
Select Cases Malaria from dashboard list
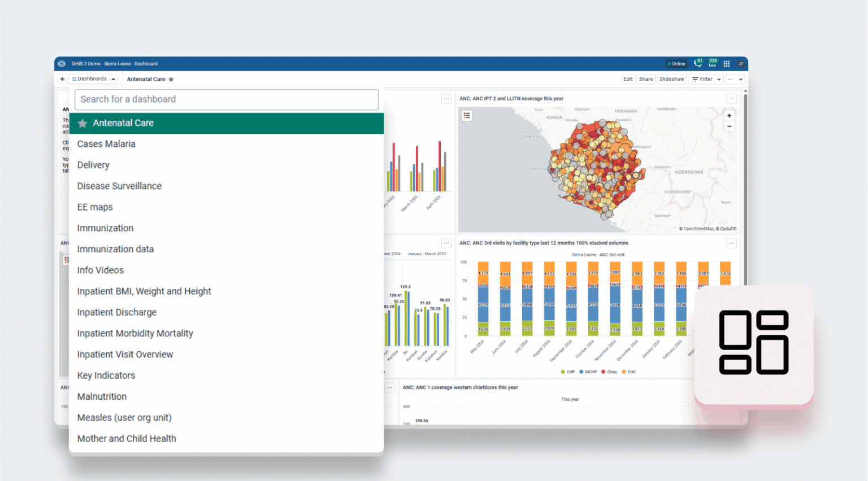(106, 144)
